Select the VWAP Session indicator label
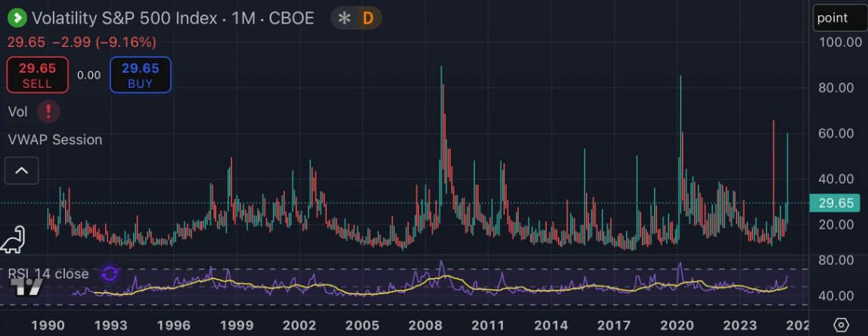 55,140
